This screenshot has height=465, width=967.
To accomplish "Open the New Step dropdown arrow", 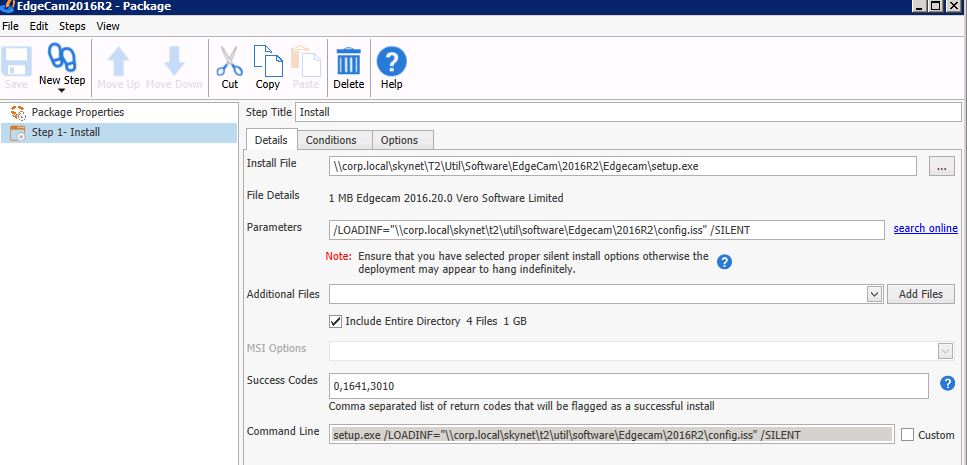I will [61, 92].
